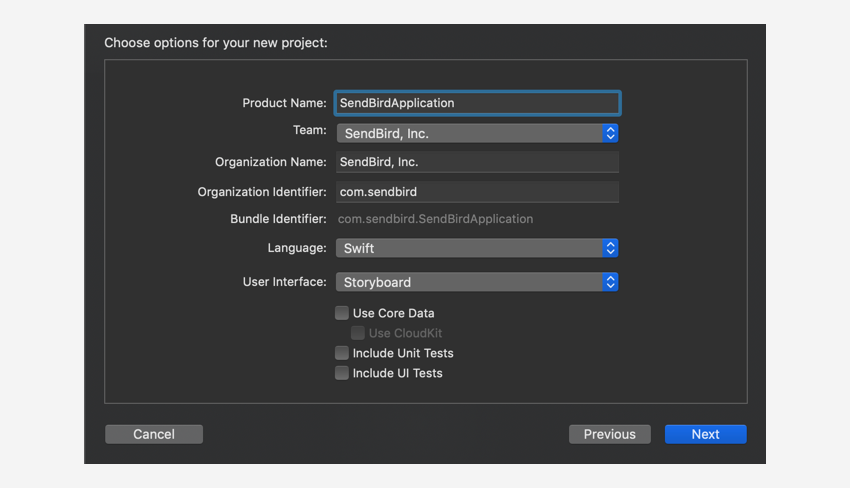Open the Language dropdown set to Swift

coord(468,248)
